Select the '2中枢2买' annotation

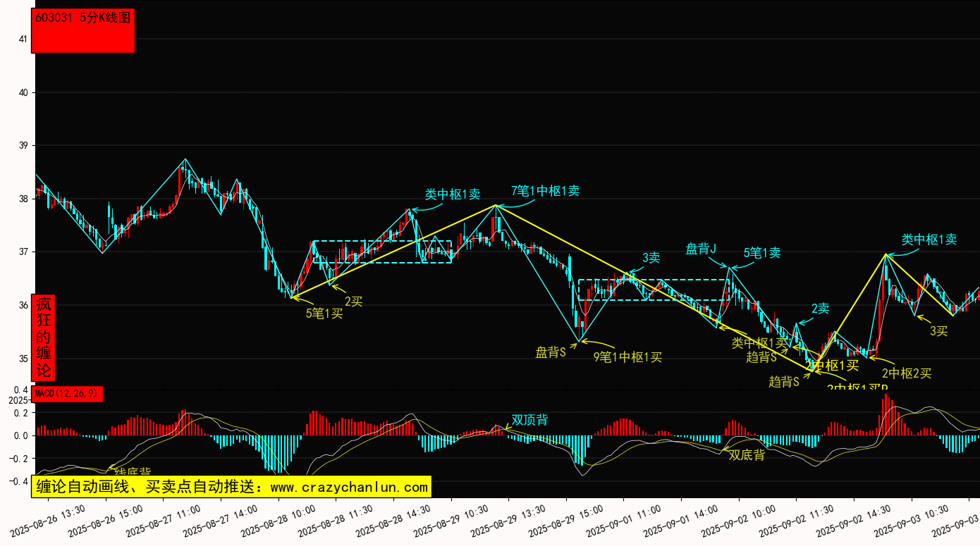[x=907, y=373]
